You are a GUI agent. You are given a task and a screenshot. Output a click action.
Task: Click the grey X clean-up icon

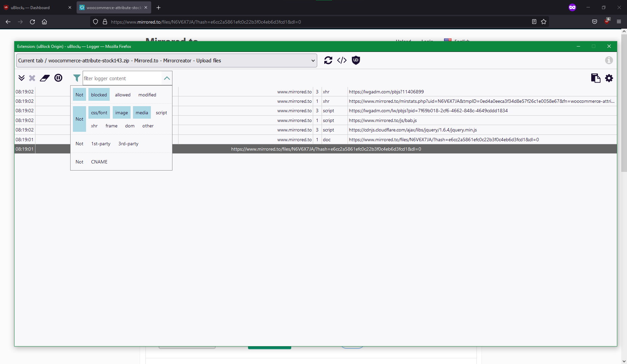point(32,78)
